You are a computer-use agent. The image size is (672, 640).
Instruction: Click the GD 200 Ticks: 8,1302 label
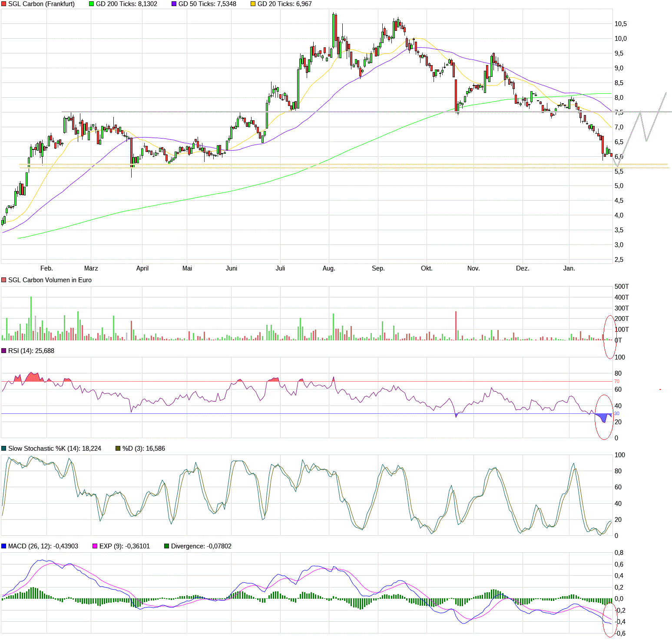click(x=126, y=4)
